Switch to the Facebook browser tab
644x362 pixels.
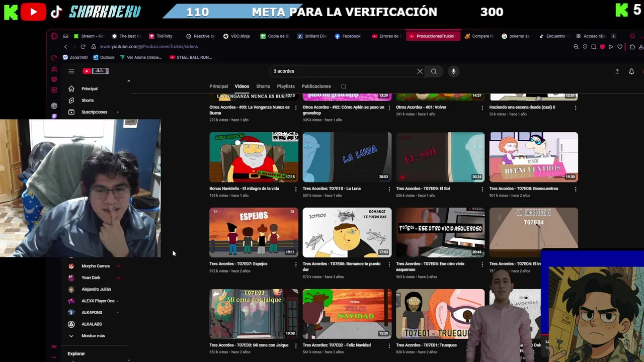pyautogui.click(x=348, y=36)
